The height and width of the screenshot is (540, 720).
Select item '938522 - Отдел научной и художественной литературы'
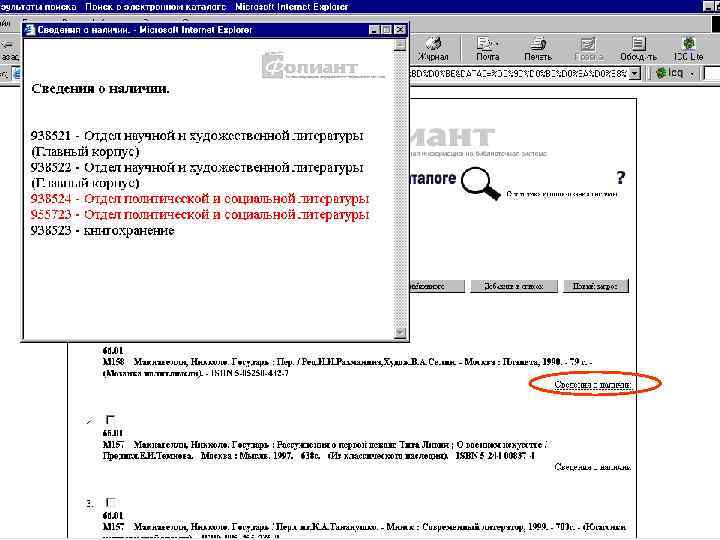[197, 175]
